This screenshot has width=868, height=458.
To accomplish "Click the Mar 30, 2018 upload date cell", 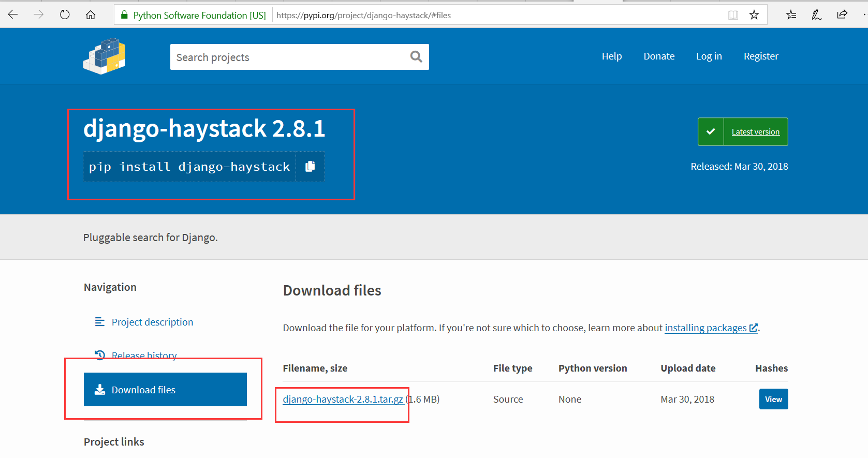I will [x=687, y=399].
